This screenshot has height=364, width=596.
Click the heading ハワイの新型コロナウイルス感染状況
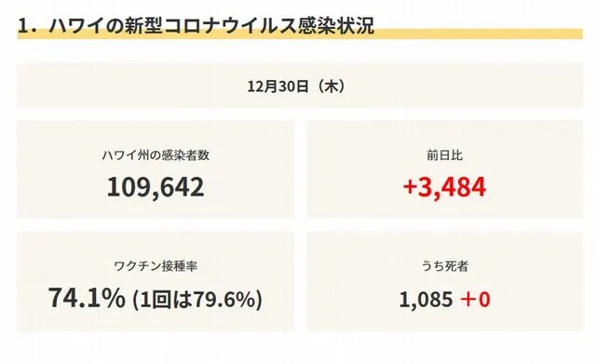(211, 25)
